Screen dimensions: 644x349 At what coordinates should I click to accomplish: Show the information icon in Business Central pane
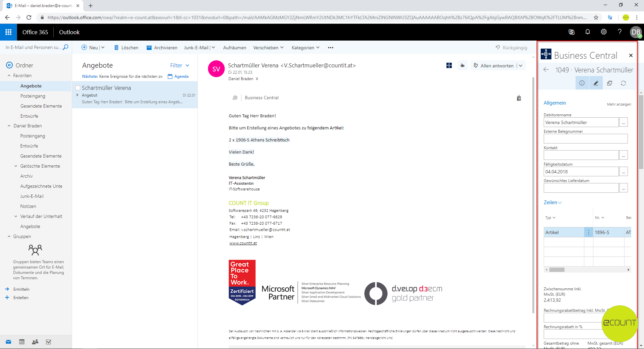point(582,83)
